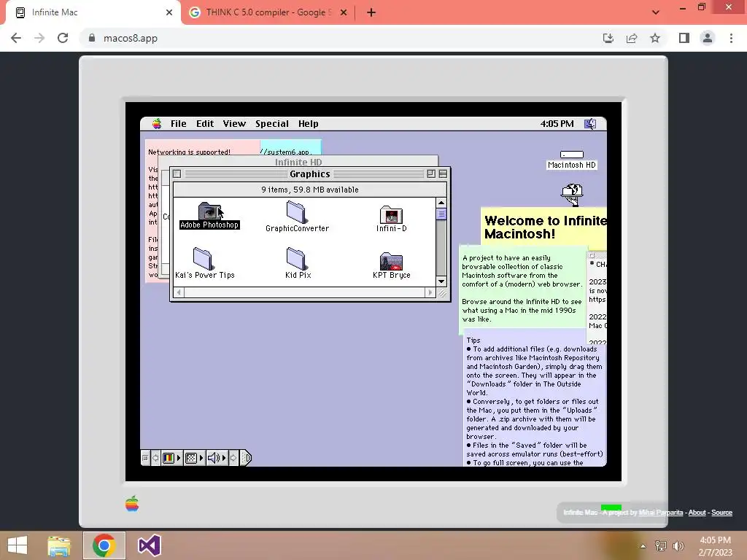Click Graphics horizontal scroll right arrow
Image resolution: width=747 pixels, height=560 pixels.
pyautogui.click(x=430, y=292)
